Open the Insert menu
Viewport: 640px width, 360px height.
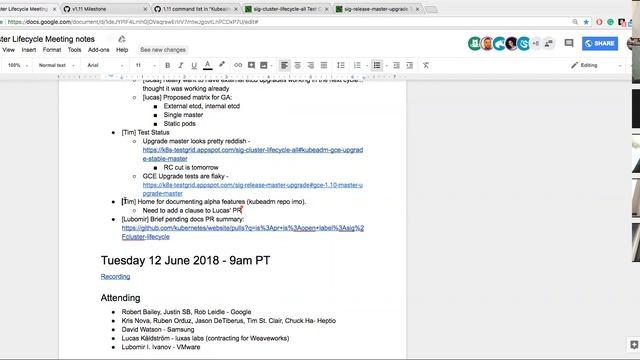click(29, 50)
